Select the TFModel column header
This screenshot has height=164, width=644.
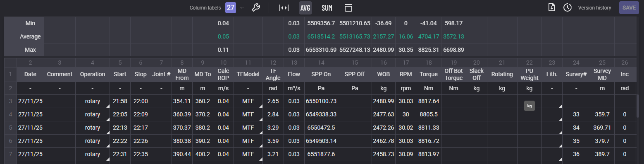248,75
